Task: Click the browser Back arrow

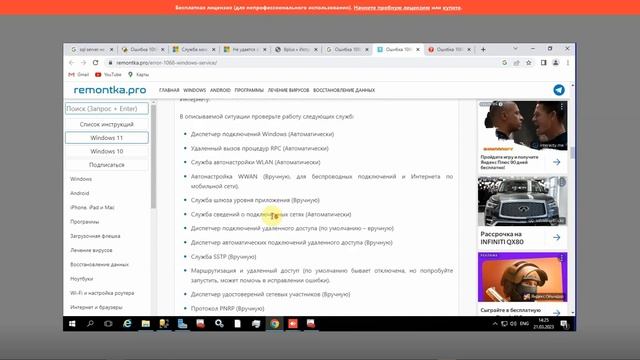Action: [x=72, y=63]
